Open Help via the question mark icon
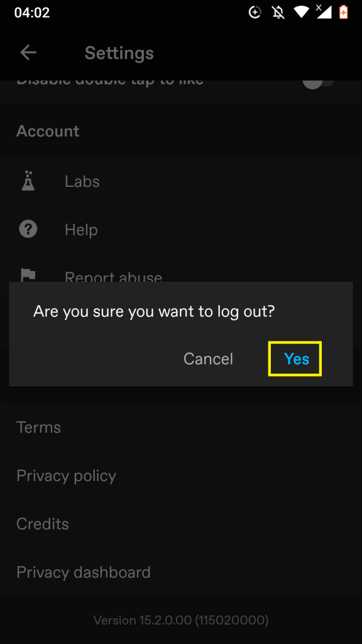The width and height of the screenshot is (362, 644). click(28, 229)
